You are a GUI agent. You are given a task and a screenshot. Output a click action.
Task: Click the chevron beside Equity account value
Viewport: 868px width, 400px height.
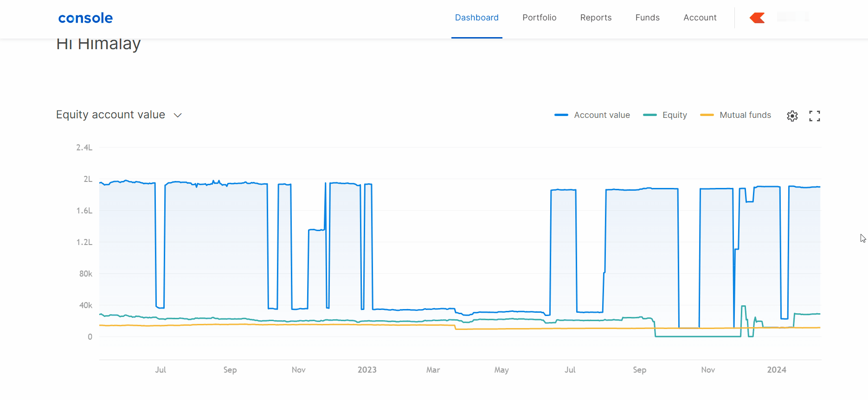[x=178, y=115]
